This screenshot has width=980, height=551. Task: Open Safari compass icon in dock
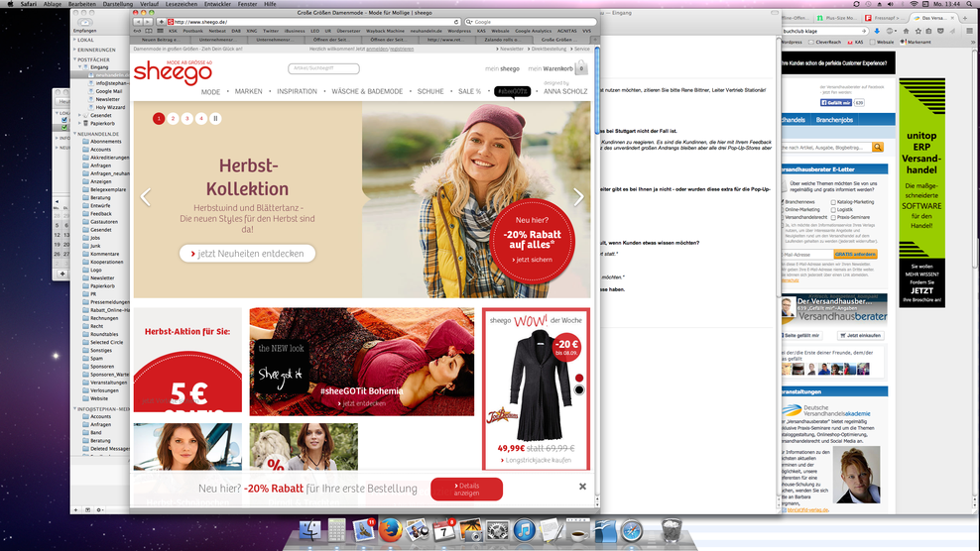(x=632, y=530)
